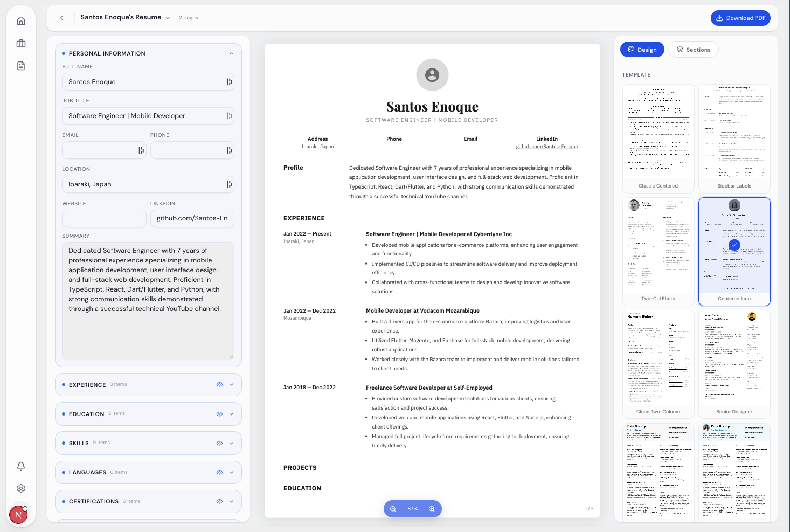Toggle visibility of the Languages section

[x=219, y=472]
